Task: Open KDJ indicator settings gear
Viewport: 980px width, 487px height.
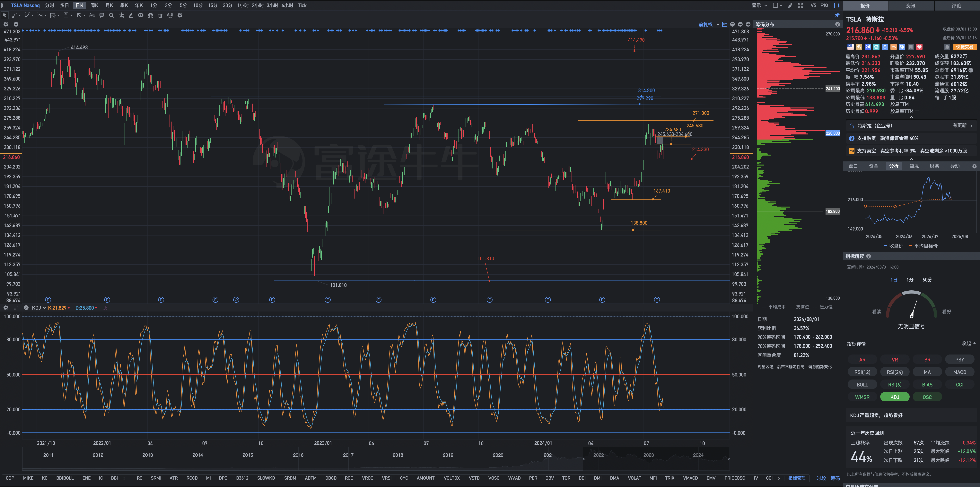Action: pyautogui.click(x=6, y=308)
